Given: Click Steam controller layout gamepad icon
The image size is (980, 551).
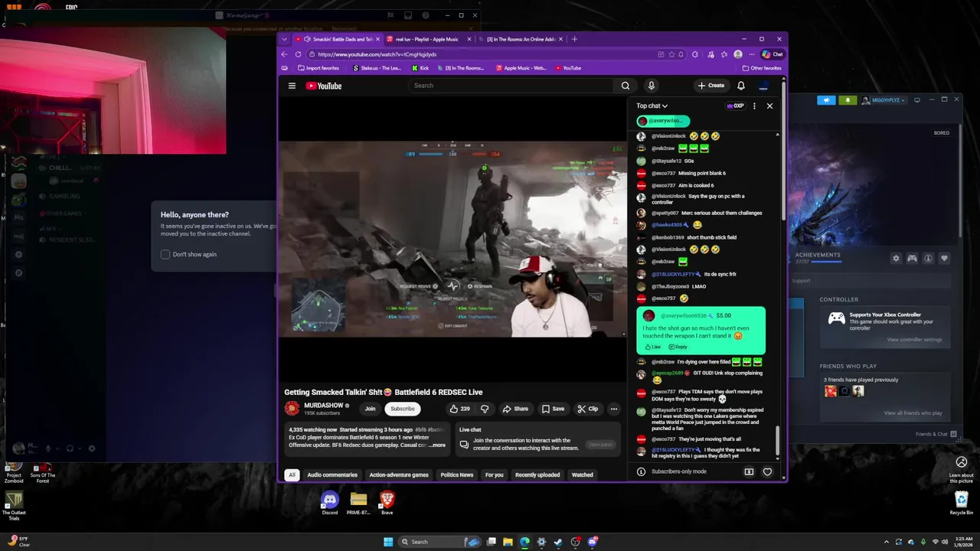Looking at the screenshot, I should pyautogui.click(x=912, y=259).
